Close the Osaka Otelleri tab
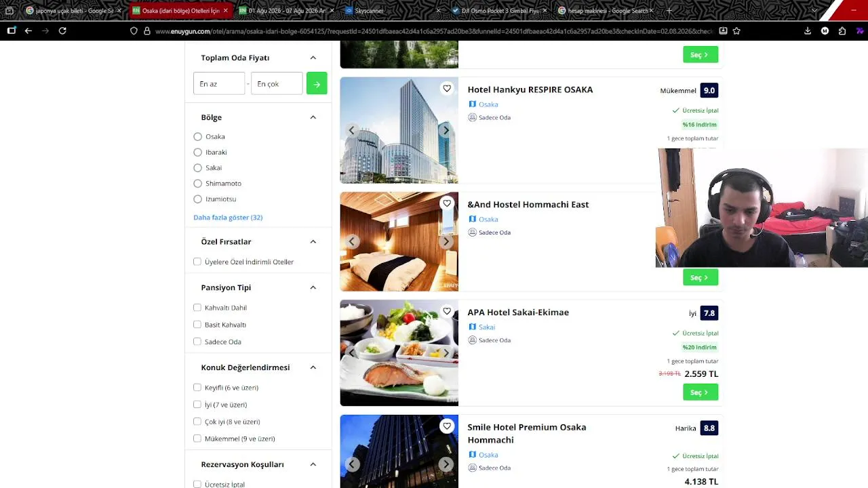868x488 pixels. point(225,10)
